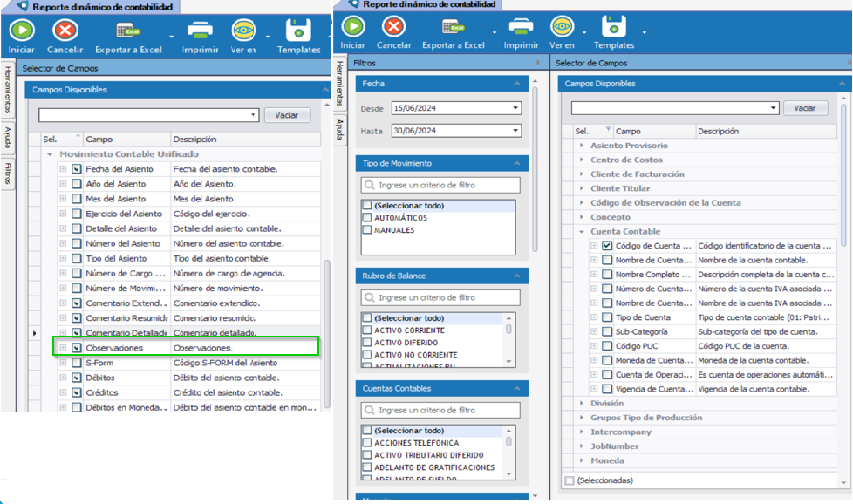Open Hasta date dropdown
This screenshot has height=504, width=853.
515,131
